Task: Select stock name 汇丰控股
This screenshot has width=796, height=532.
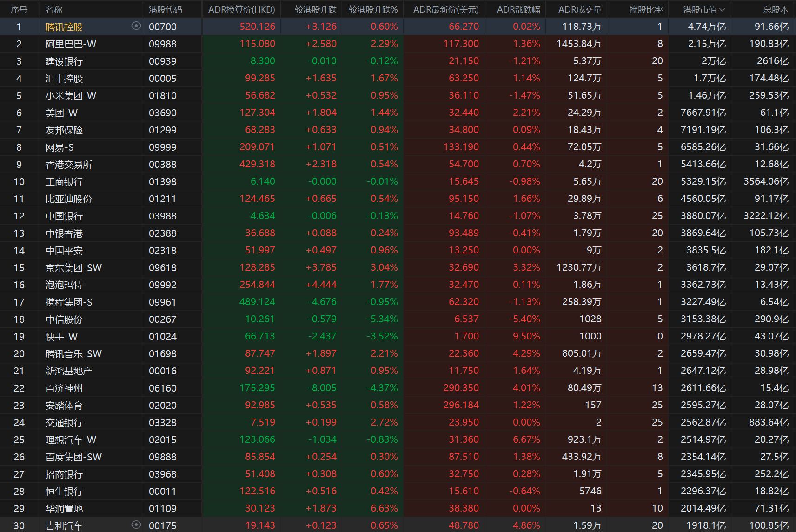Action: [x=64, y=79]
